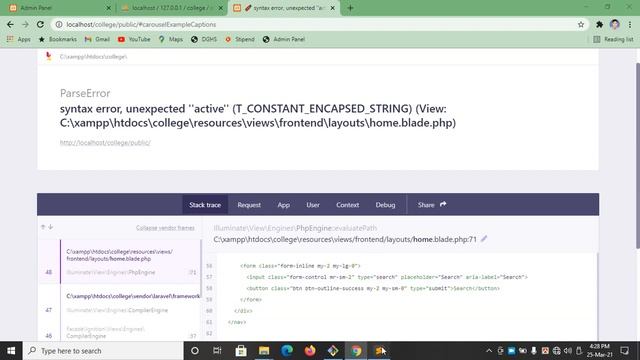Select the Context tab
Screen dimensions: 640x360
[x=348, y=204]
